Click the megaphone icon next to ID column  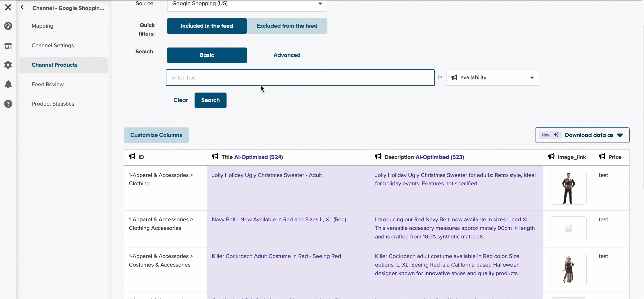132,156
